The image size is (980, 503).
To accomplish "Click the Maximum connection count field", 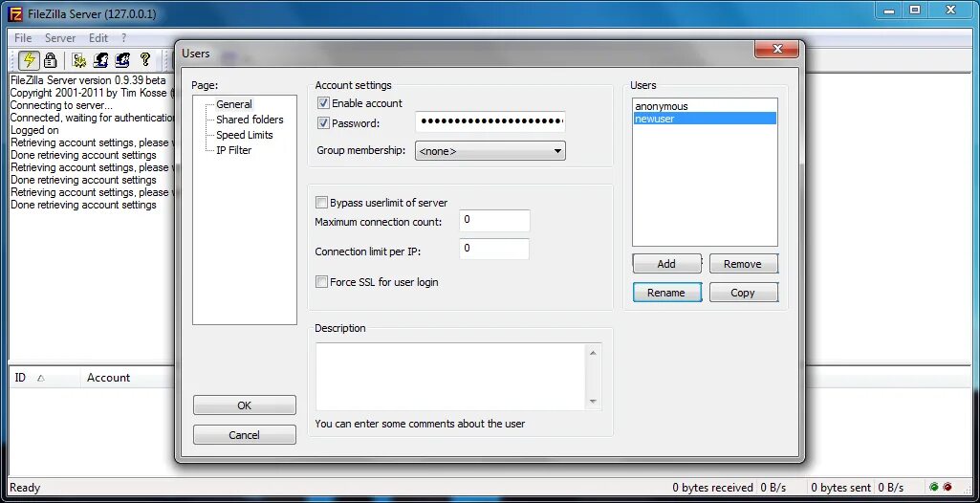I will 494,221.
